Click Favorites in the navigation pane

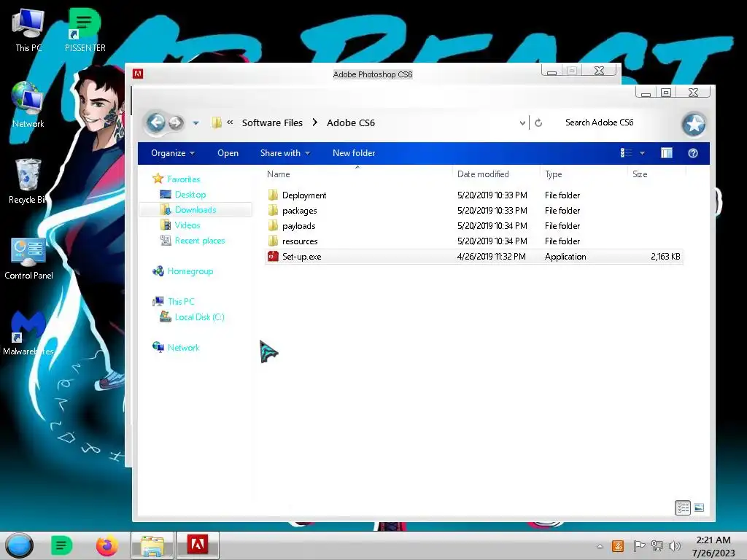(183, 179)
